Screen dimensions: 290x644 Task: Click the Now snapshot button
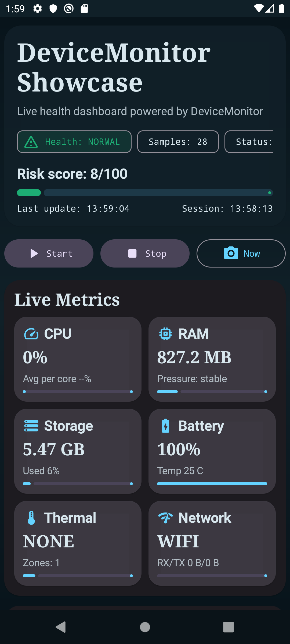[241, 253]
